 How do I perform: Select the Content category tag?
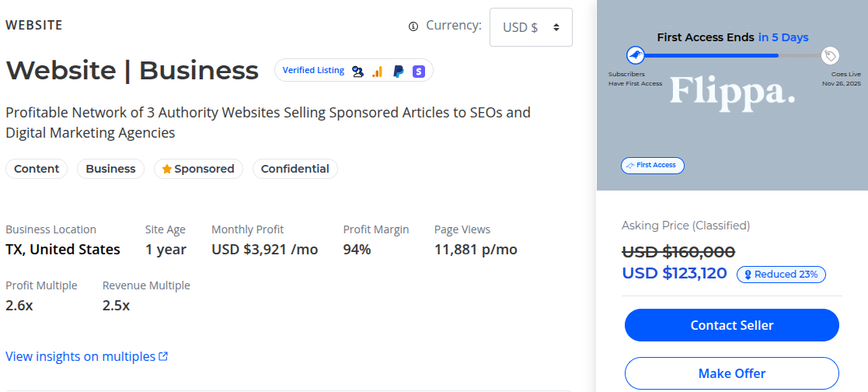click(37, 169)
